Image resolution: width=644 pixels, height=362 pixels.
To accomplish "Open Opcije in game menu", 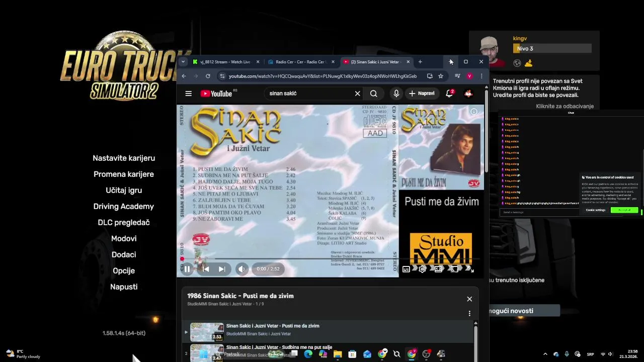I will (x=124, y=270).
